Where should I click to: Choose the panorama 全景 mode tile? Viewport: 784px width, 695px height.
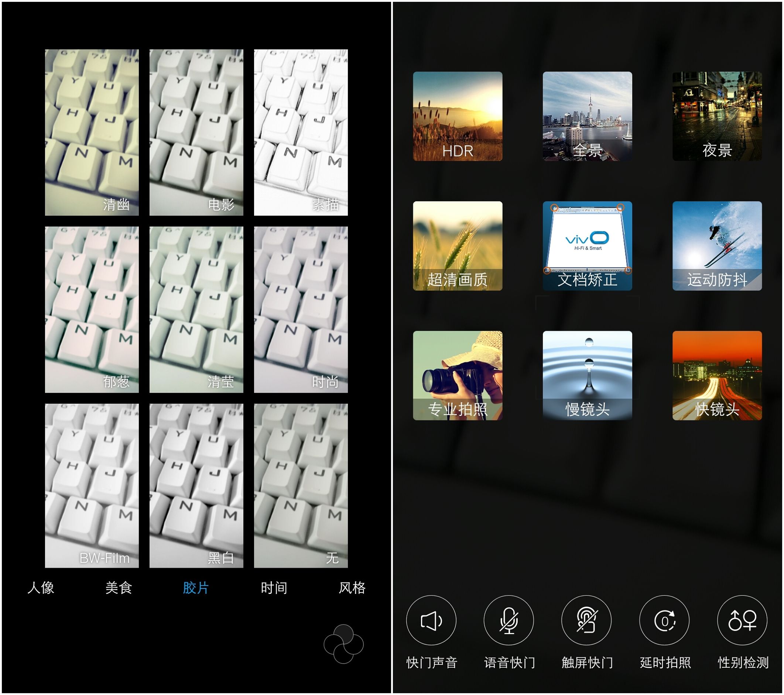[x=587, y=116]
